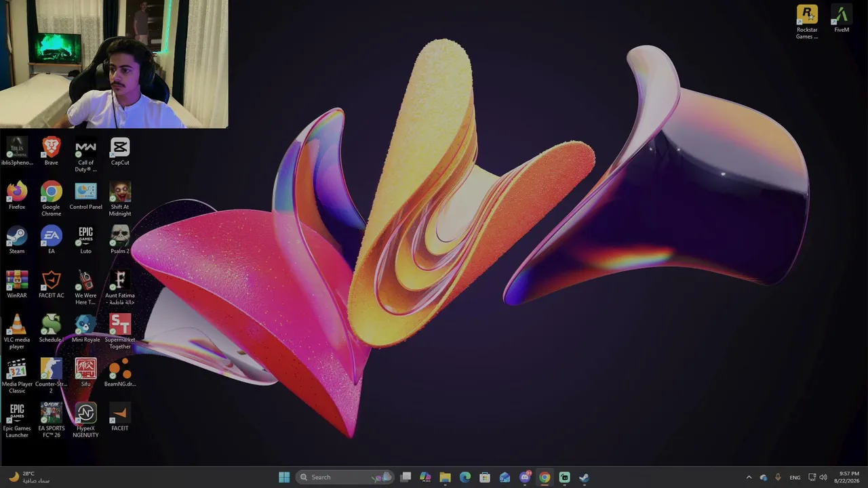Screen dimensions: 868x488
Task: Select the Media Player Classic icon
Action: point(17,376)
